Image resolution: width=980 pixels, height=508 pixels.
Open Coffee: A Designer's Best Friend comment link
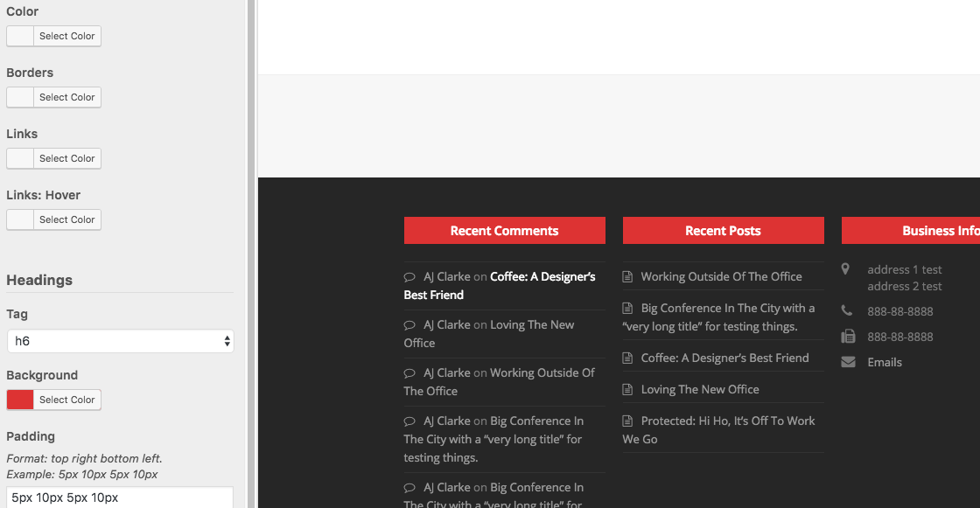[x=500, y=286]
